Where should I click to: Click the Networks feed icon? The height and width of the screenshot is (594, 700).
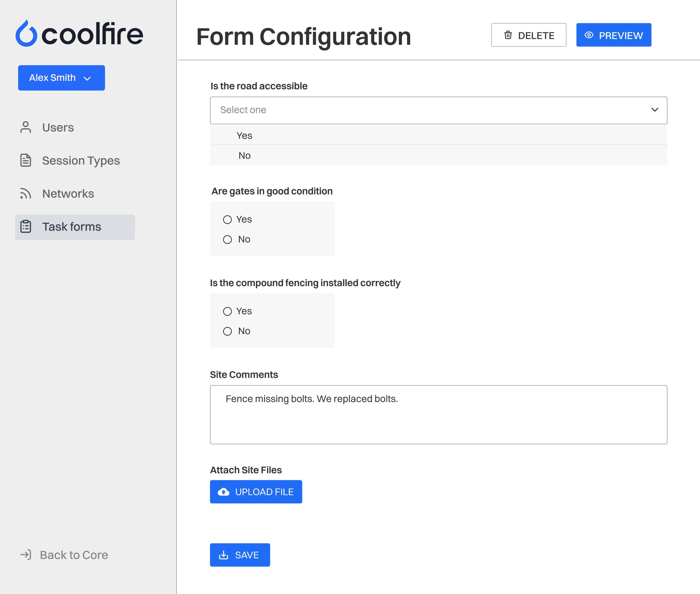tap(26, 193)
